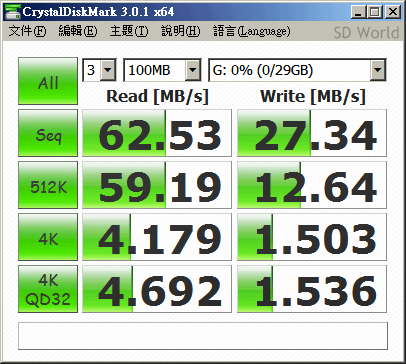Minimize the CrystalDiskMark window
This screenshot has width=406, height=364.
[358, 12]
